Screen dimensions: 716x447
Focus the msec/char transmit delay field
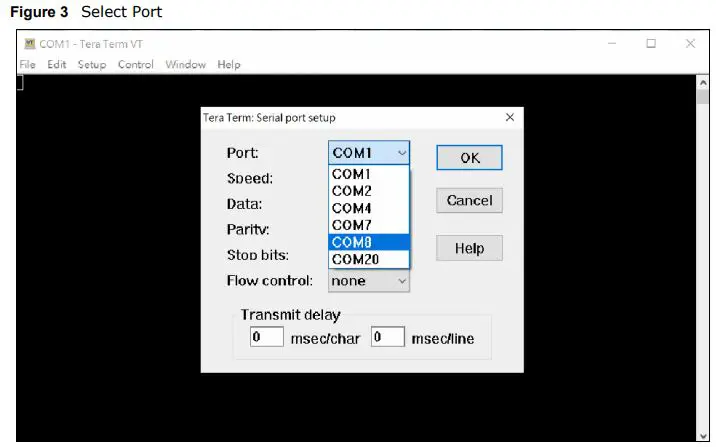point(267,337)
